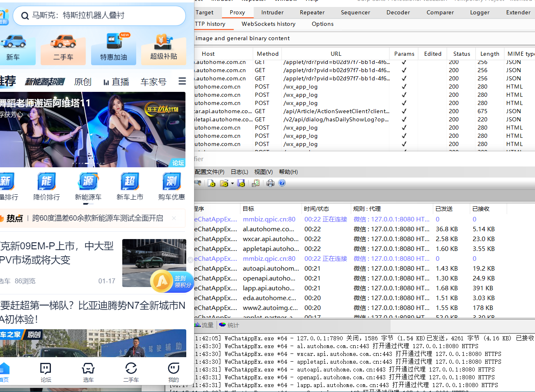This screenshot has height=392, width=535.
Task: Click the search magnifier icon in Autohome app
Action: coord(25,16)
